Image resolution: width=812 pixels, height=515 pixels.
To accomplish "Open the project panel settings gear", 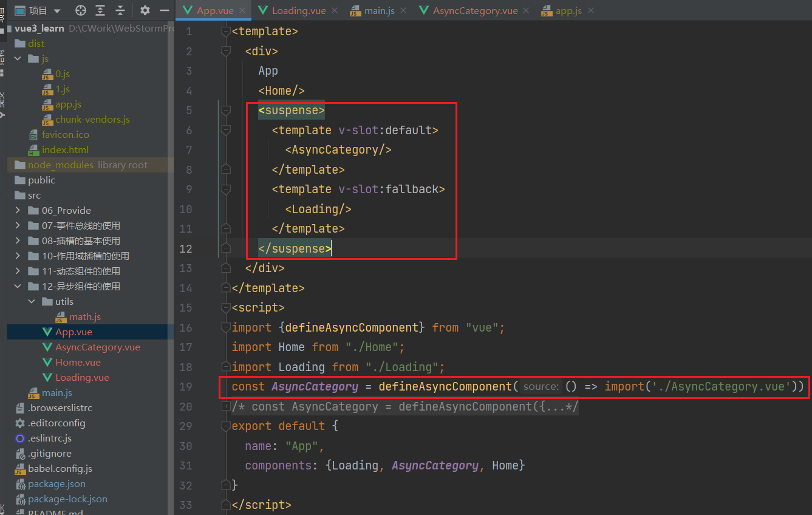I will (x=145, y=10).
